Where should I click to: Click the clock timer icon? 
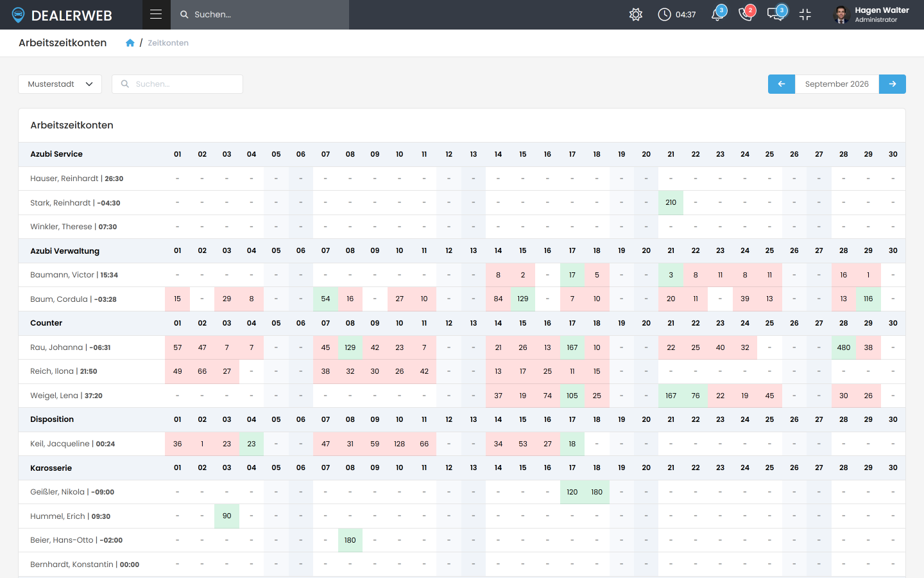point(664,15)
